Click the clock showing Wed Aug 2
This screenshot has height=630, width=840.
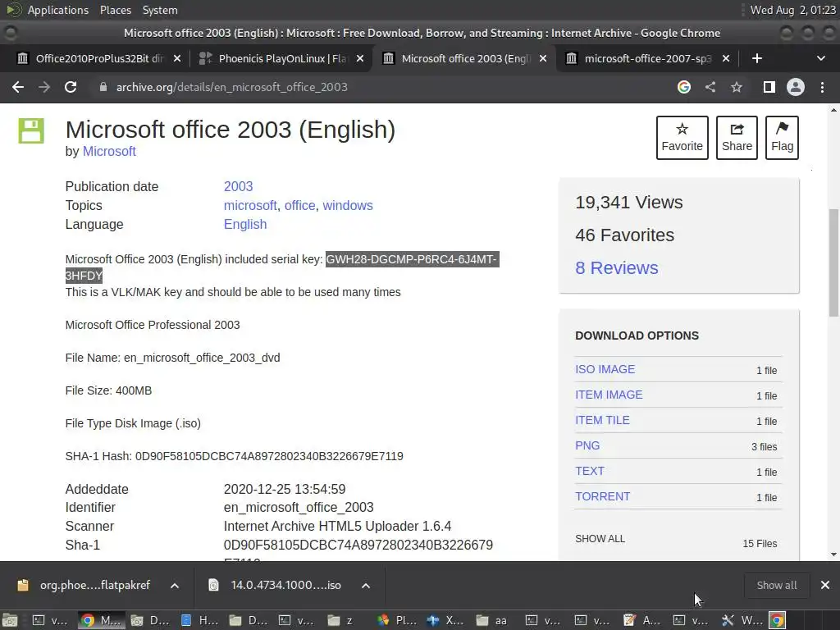pyautogui.click(x=792, y=10)
